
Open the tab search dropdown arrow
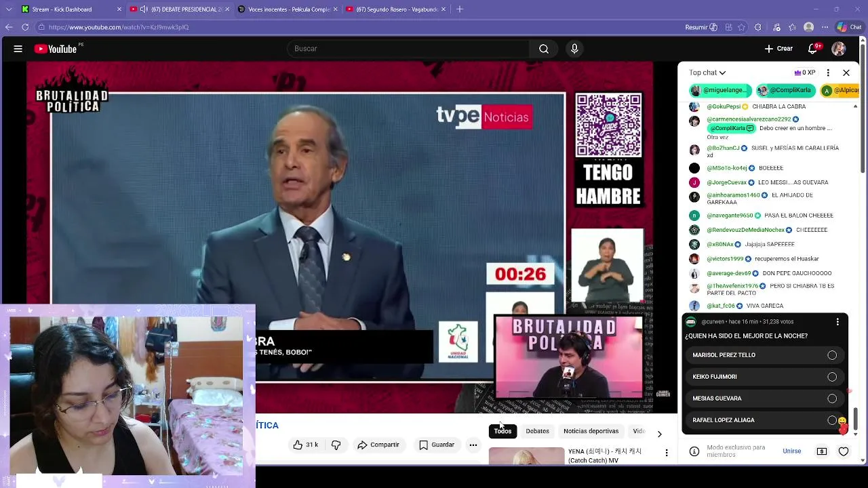pos(9,9)
